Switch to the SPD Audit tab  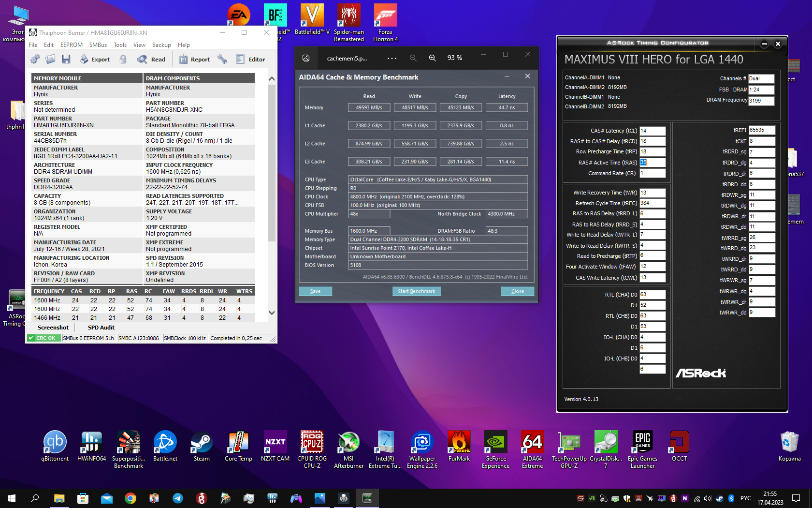pyautogui.click(x=101, y=328)
